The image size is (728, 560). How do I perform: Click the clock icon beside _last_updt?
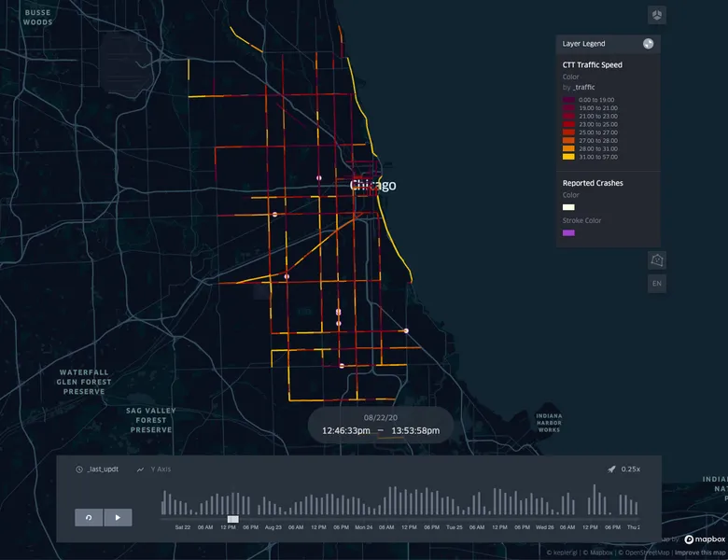(79, 469)
